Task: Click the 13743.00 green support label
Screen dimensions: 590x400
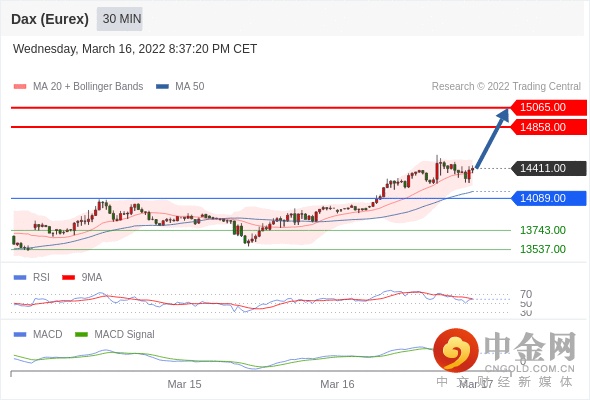Action: (543, 230)
